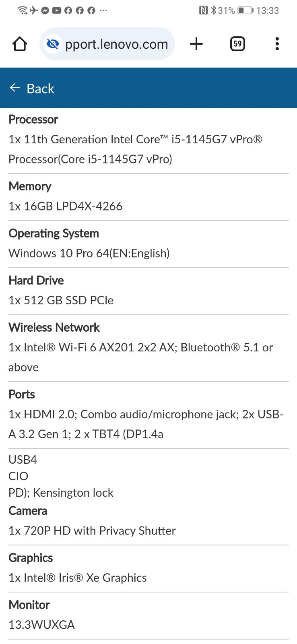The image size is (297, 644).
Task: Tap the Back arrow icon
Action: (x=15, y=88)
